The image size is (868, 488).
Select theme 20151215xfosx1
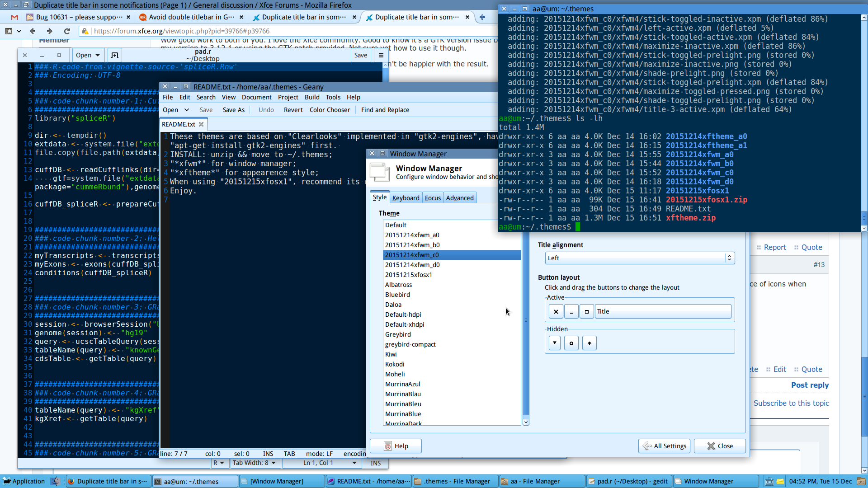click(452, 275)
